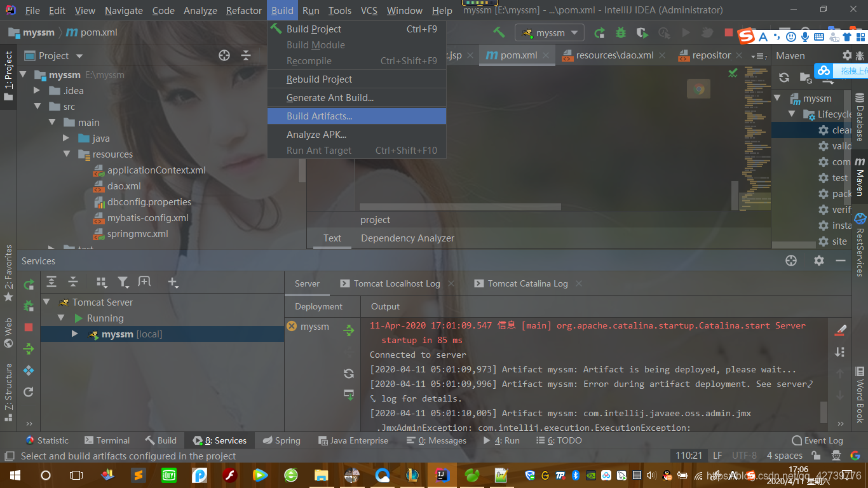Screen dimensions: 868x488
Task: Start debugging with the green bug toolbar icon
Action: point(621,32)
